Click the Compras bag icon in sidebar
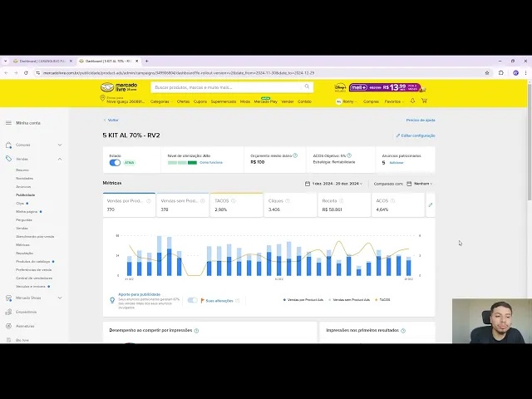The image size is (532, 399). coord(8,145)
